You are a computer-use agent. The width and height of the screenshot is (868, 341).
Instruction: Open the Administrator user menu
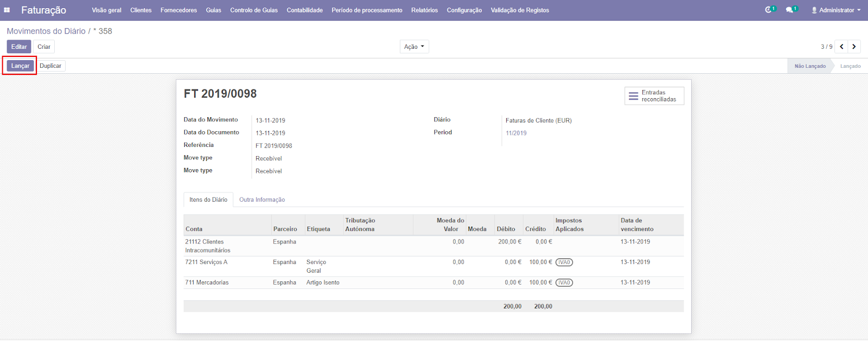coord(836,10)
